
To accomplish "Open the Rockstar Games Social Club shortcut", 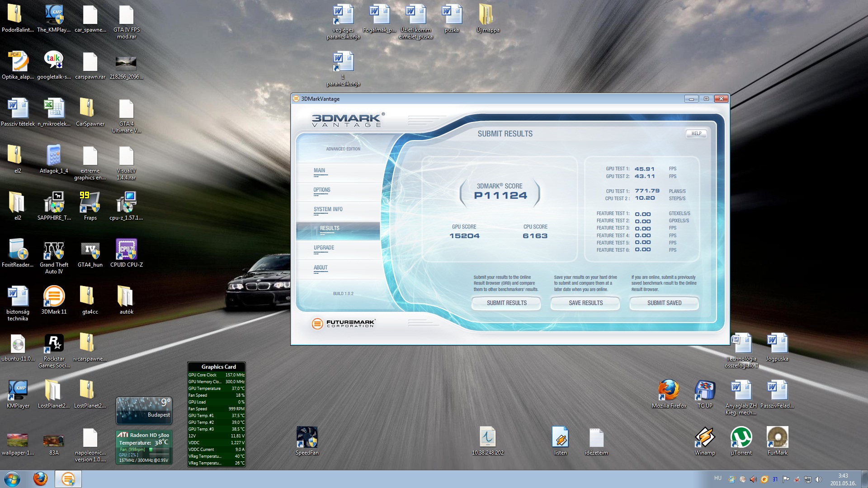I will coord(54,351).
